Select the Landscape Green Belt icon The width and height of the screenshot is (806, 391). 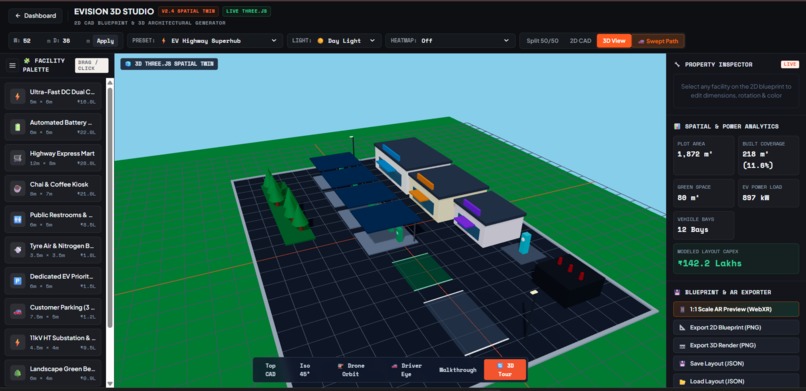18,373
